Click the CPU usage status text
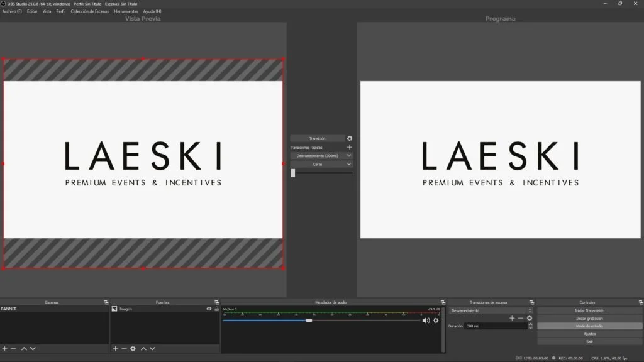644x362 pixels. (609, 358)
